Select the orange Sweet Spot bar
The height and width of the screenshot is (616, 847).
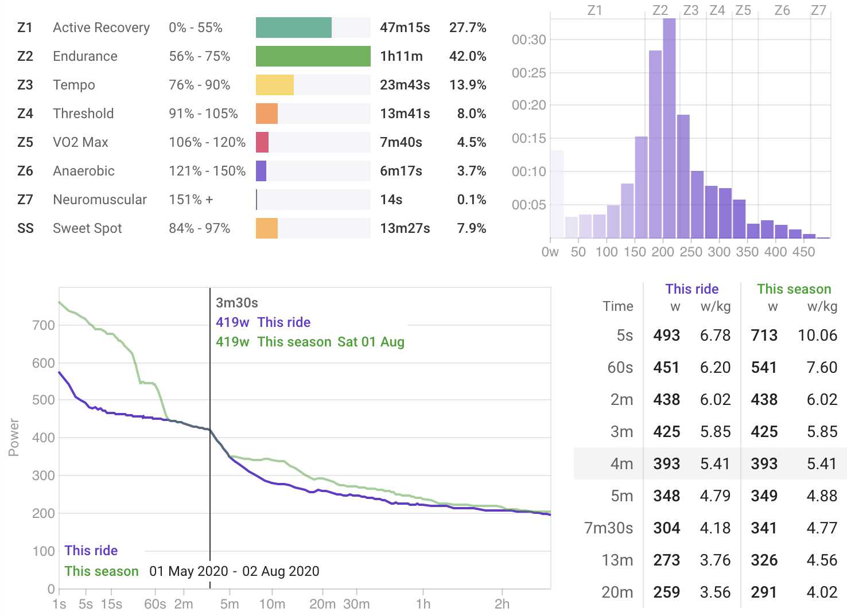tap(267, 228)
